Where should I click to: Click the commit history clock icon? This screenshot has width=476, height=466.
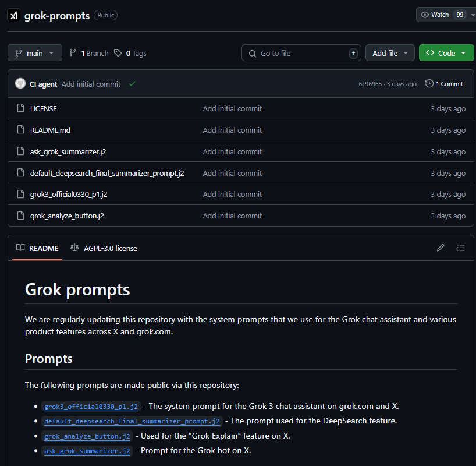[429, 84]
